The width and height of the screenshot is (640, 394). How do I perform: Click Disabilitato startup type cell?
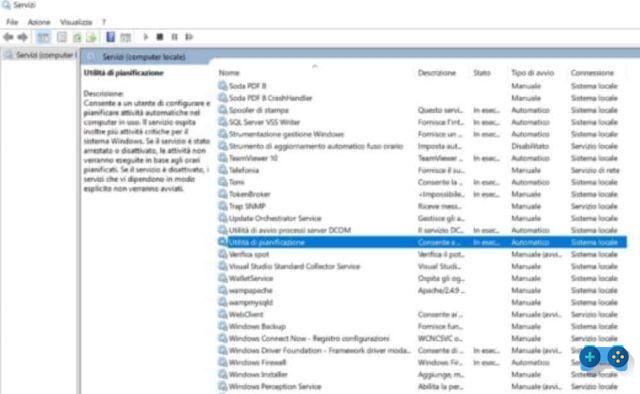pos(530,146)
